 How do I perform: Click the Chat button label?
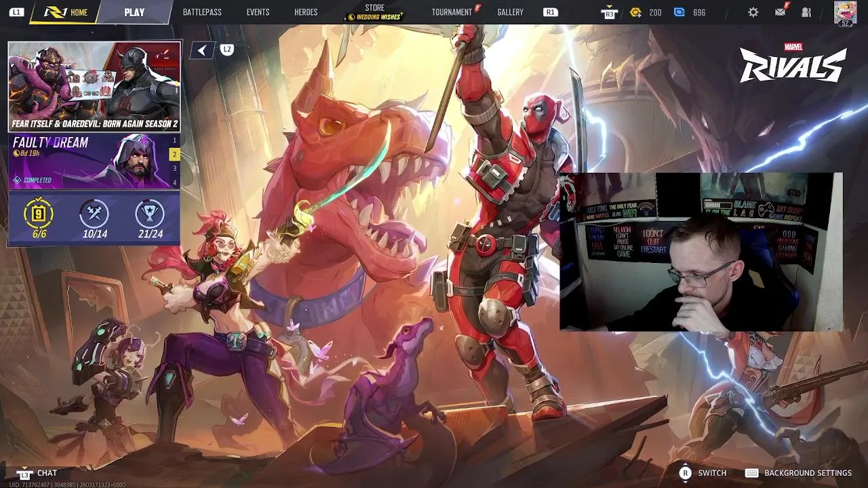[47, 473]
